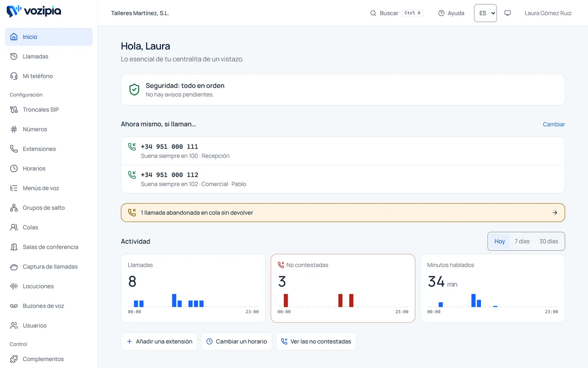The image size is (588, 368).
Task: Click the Locuciones waveform icon
Action: click(14, 286)
